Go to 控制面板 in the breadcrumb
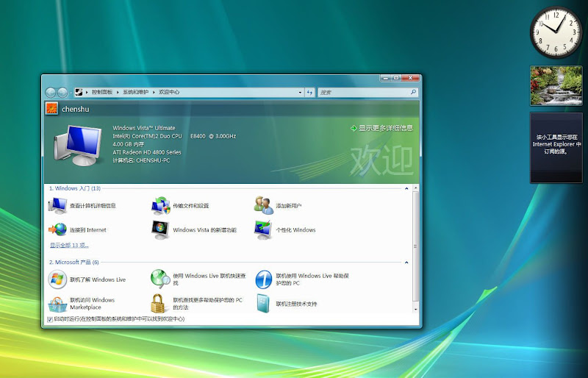This screenshot has width=588, height=378. click(x=102, y=92)
